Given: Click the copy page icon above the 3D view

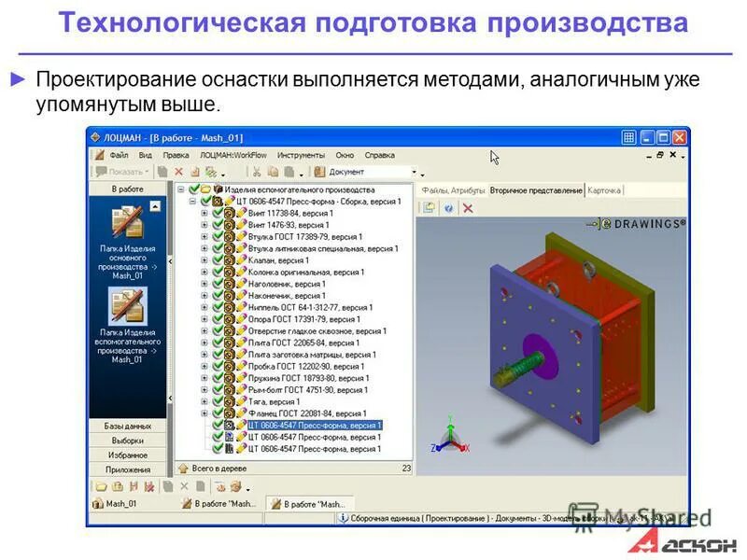Looking at the screenshot, I should [x=428, y=207].
